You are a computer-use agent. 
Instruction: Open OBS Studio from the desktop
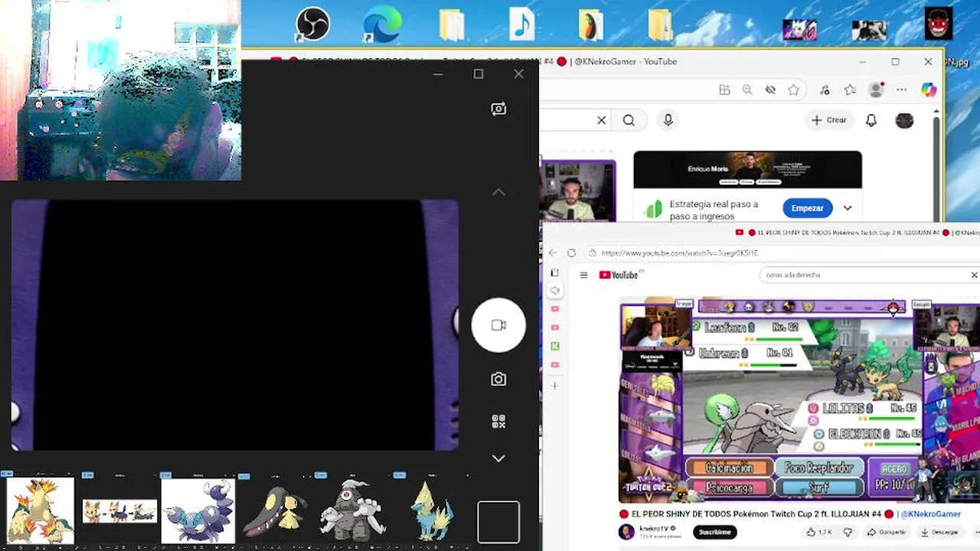pos(312,24)
